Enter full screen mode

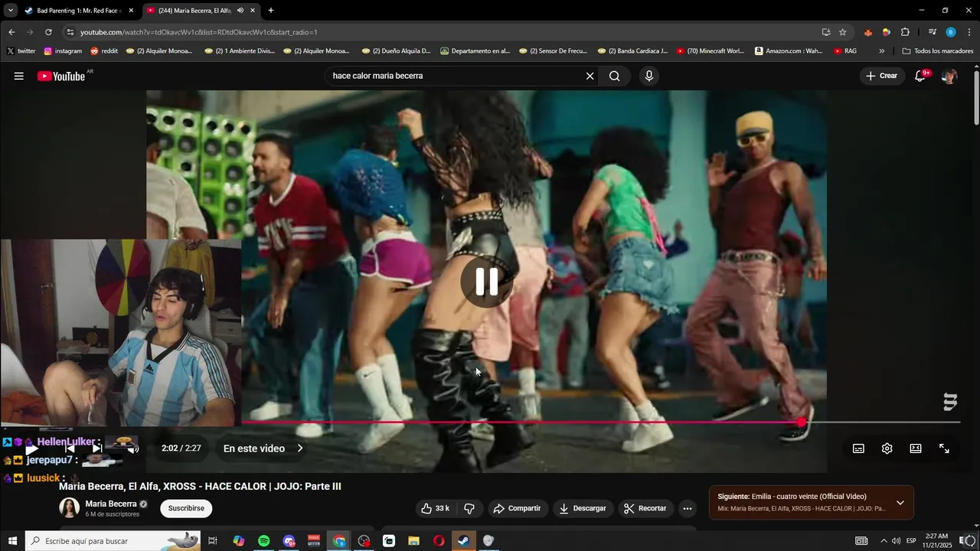coord(944,448)
